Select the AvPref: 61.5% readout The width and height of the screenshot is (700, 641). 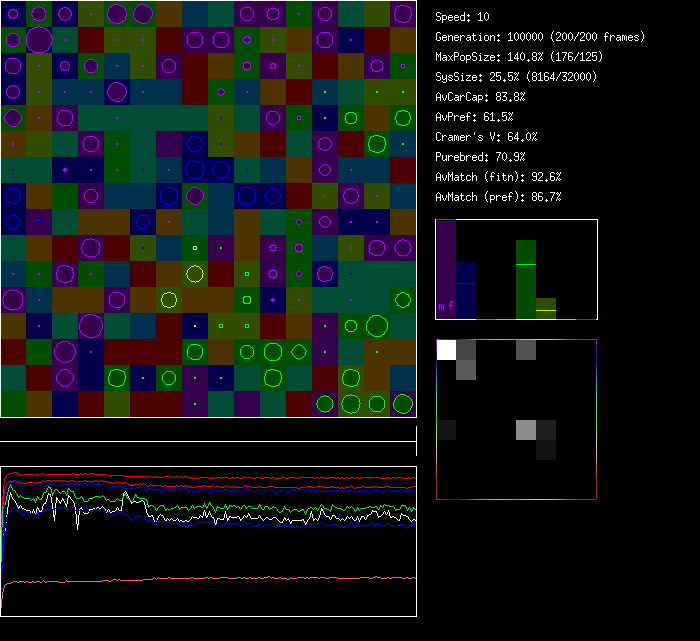pyautogui.click(x=475, y=117)
